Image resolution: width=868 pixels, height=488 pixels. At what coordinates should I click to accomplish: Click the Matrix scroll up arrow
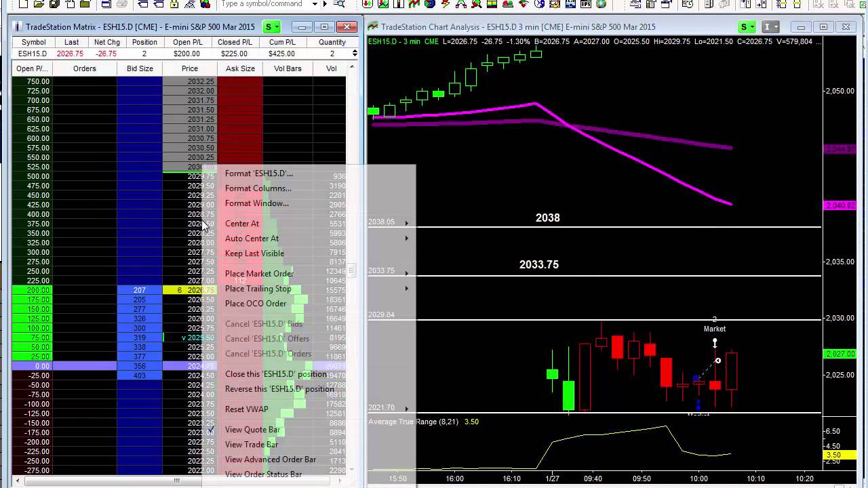[351, 67]
